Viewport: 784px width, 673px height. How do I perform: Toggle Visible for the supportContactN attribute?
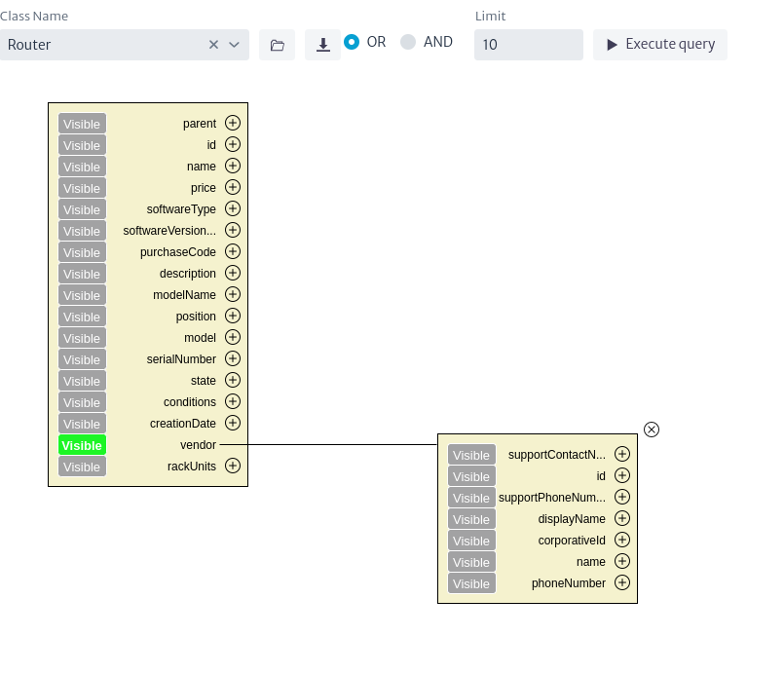pos(471,455)
